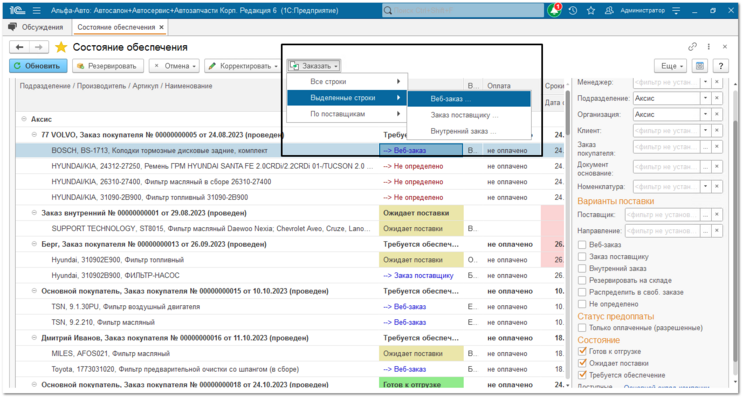Open help with the question mark button
Image resolution: width=743 pixels, height=398 pixels.
pyautogui.click(x=721, y=66)
